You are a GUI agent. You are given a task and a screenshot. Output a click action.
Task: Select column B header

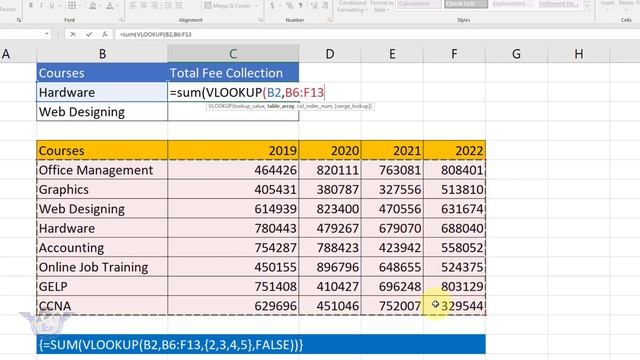coord(102,53)
